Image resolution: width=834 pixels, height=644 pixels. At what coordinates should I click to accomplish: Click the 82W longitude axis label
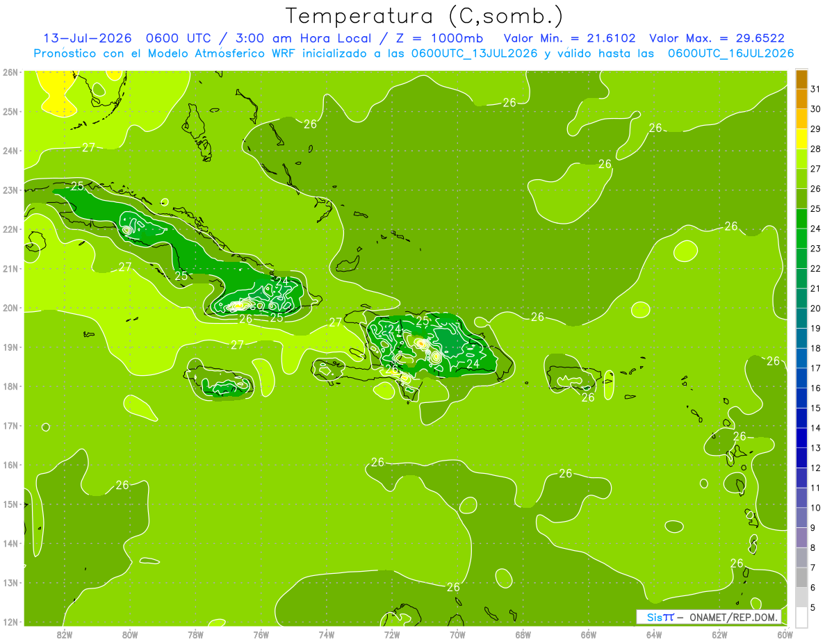(64, 634)
